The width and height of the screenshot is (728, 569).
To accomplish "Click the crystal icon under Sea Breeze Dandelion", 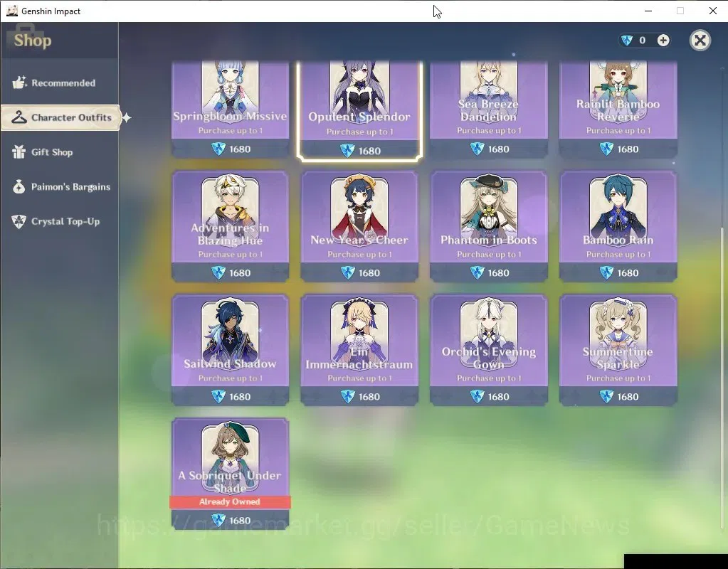I will click(477, 149).
